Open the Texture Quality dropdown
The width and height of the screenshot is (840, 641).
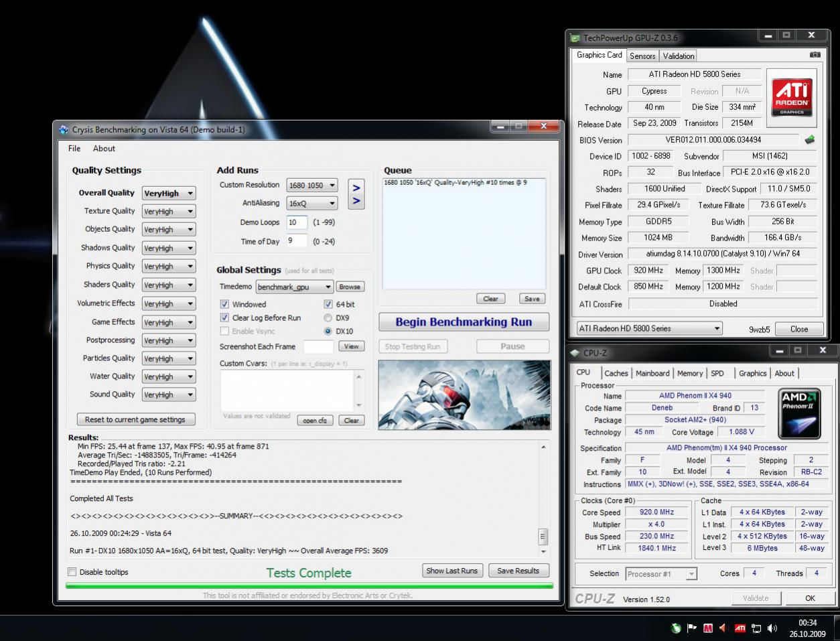pos(169,212)
